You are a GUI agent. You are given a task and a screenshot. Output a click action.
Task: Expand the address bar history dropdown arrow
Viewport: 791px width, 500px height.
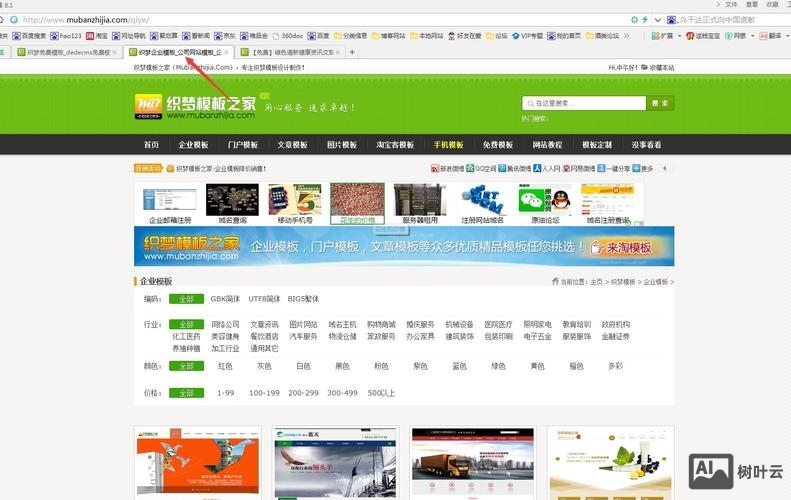click(657, 20)
